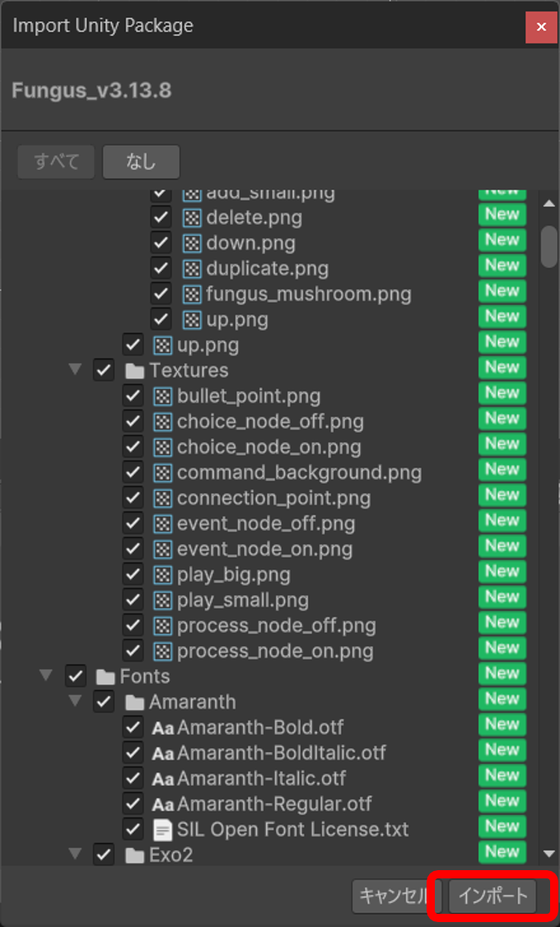Click the Aa font icon beside Amaranth-Bold.otf
The image size is (560, 927).
pyautogui.click(x=162, y=727)
